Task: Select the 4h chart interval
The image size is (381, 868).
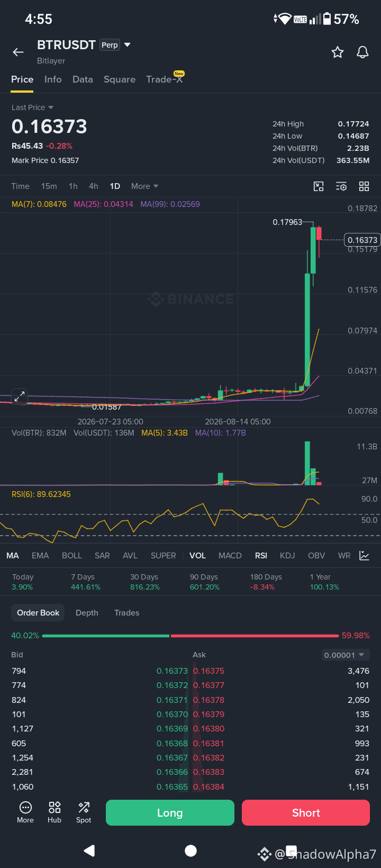Action: [94, 186]
